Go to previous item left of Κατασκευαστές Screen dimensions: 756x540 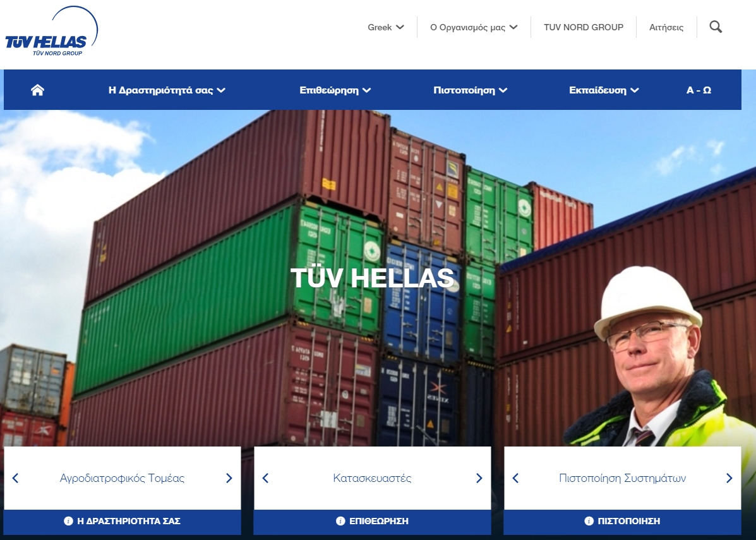[x=265, y=478]
